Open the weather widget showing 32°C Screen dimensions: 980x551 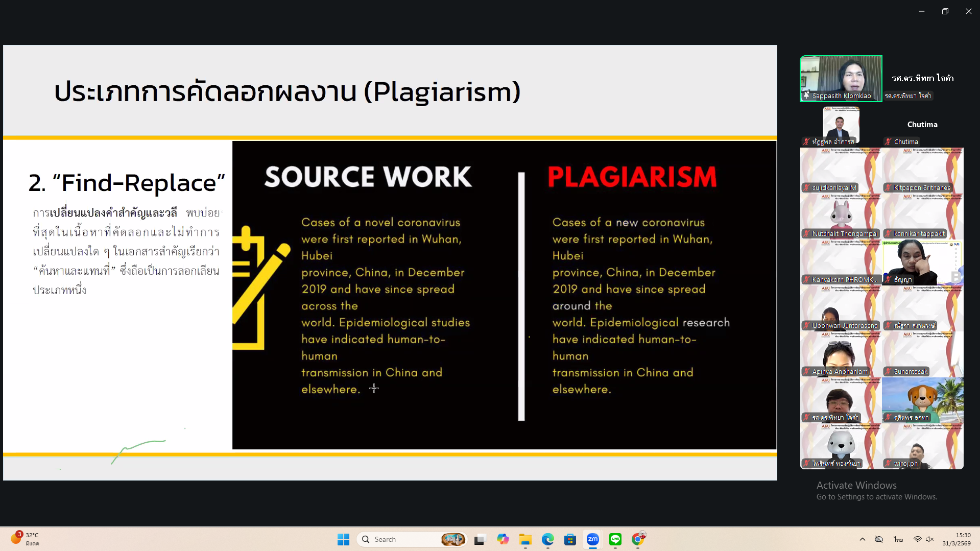(x=26, y=539)
